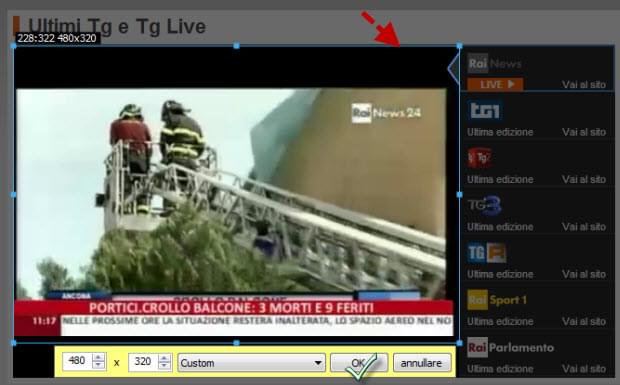Decrease the height value with the down arrow
The image size is (620, 385).
click(164, 366)
